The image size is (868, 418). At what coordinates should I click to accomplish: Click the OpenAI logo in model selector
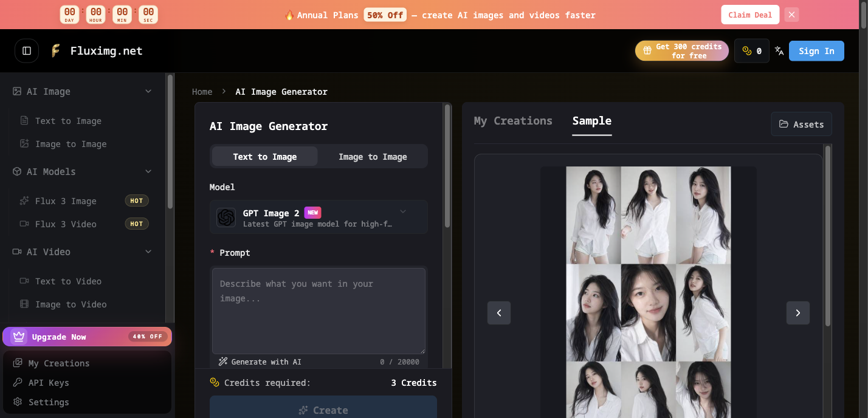click(226, 218)
